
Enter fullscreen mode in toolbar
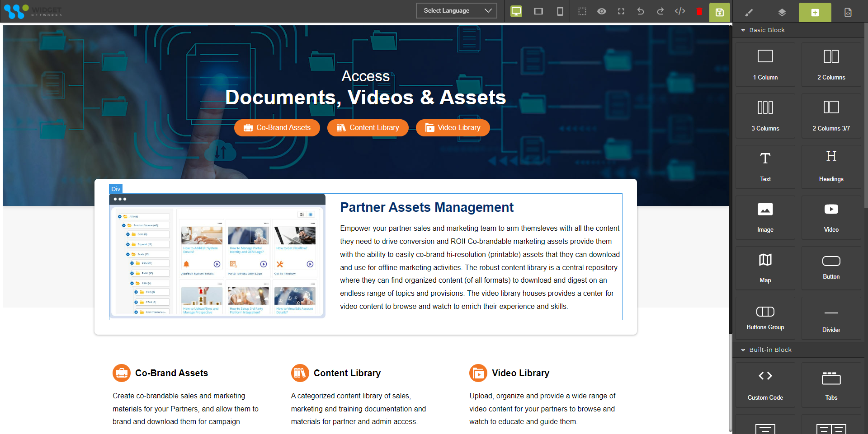pos(621,11)
